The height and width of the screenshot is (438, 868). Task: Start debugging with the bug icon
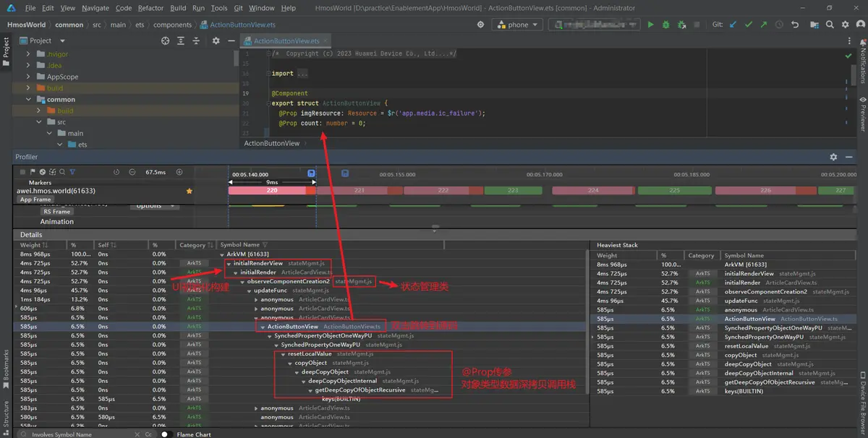click(x=665, y=25)
